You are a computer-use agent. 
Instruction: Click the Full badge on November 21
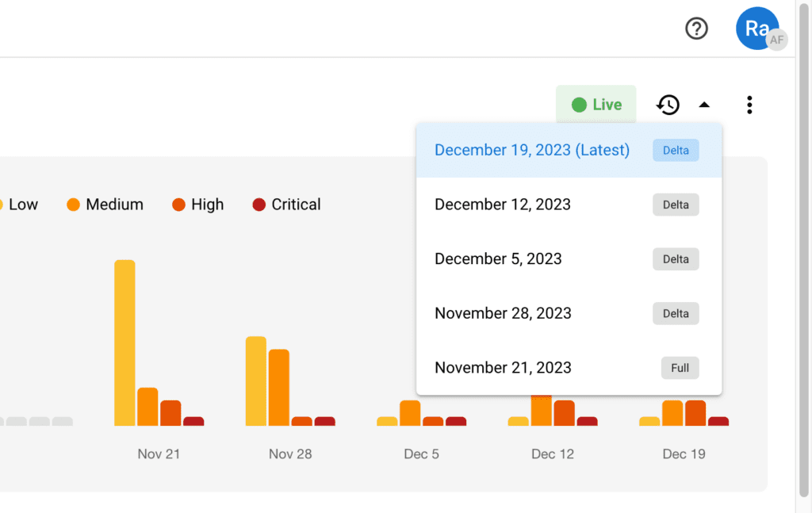click(680, 368)
